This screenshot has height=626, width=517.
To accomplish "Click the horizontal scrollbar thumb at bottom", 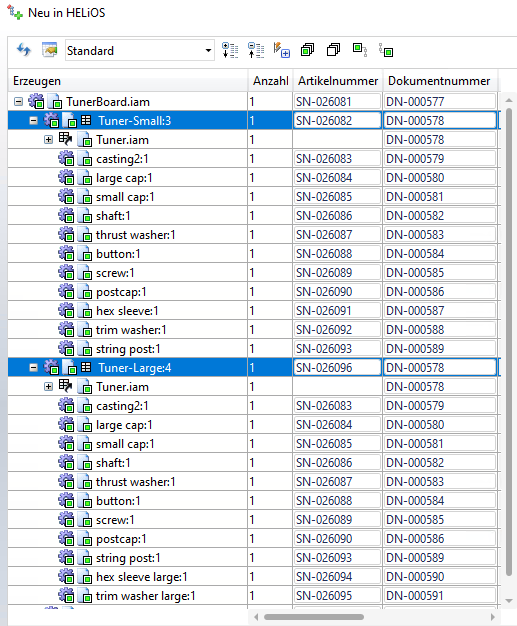I will click(314, 617).
